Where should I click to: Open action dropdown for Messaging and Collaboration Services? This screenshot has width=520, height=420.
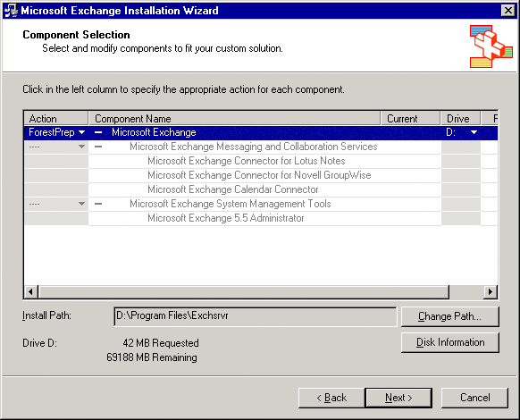(81, 147)
